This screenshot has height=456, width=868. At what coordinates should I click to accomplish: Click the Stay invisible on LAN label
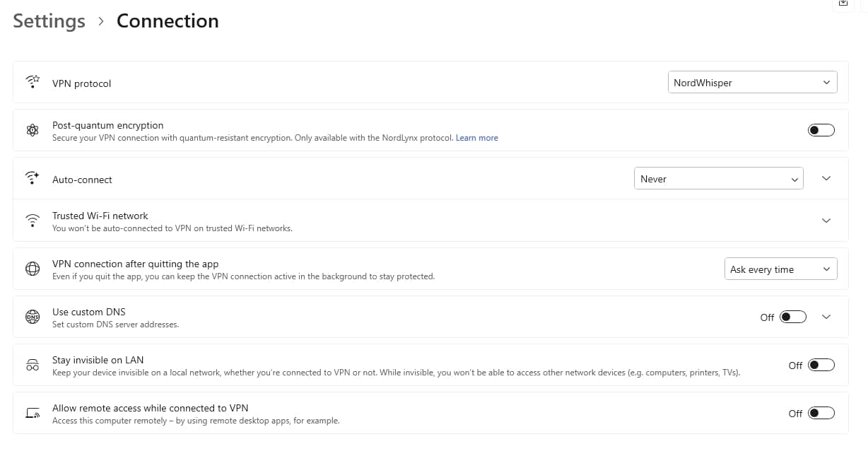point(98,360)
